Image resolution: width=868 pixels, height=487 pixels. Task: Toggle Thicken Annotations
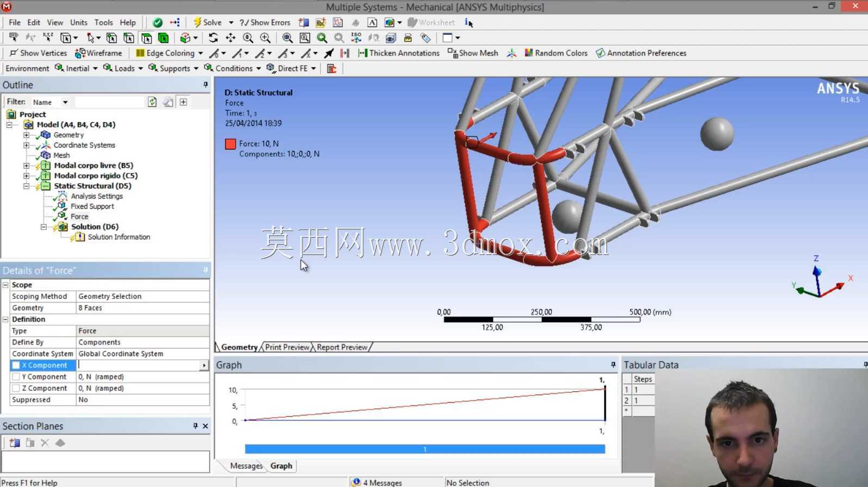(399, 53)
